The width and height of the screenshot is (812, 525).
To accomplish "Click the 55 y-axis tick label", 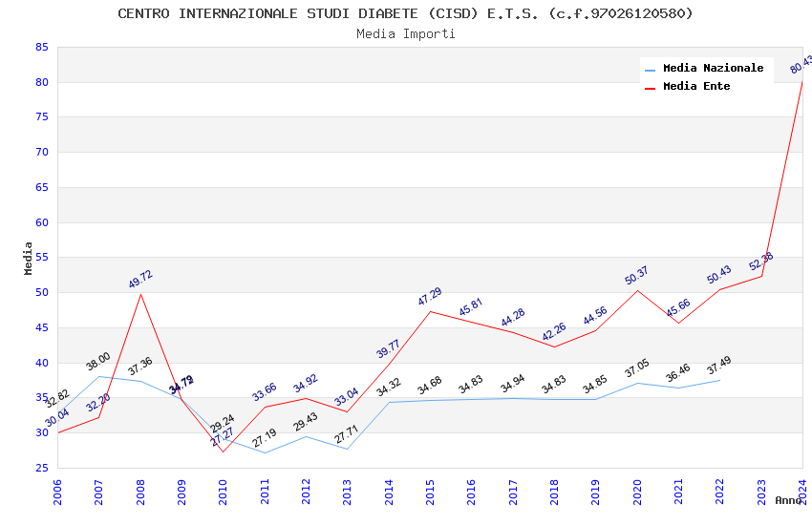I will pyautogui.click(x=42, y=257).
